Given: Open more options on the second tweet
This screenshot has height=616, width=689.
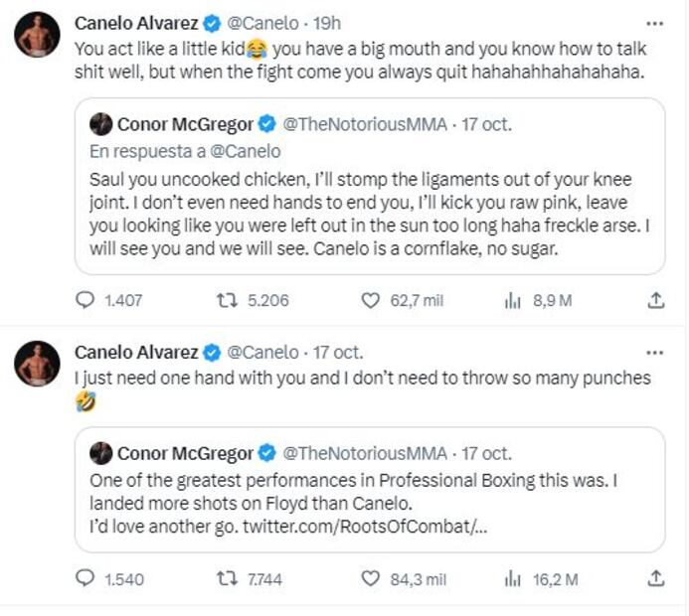Looking at the screenshot, I should [654, 352].
